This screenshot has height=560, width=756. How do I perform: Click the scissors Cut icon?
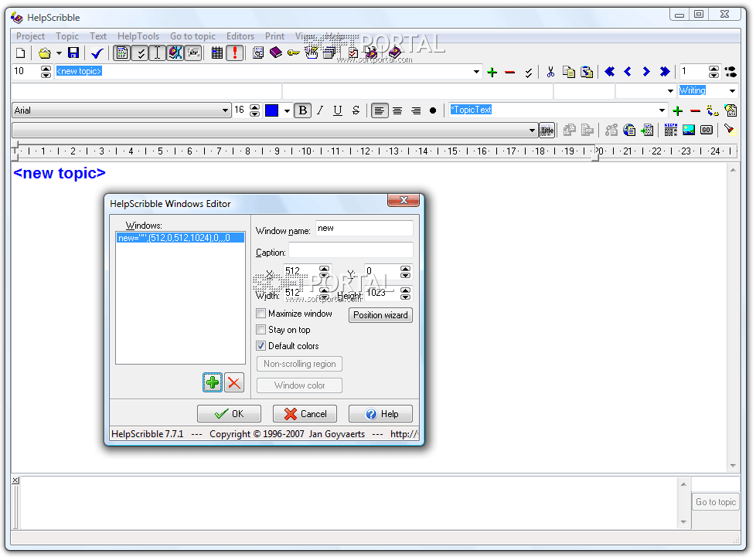[x=550, y=72]
